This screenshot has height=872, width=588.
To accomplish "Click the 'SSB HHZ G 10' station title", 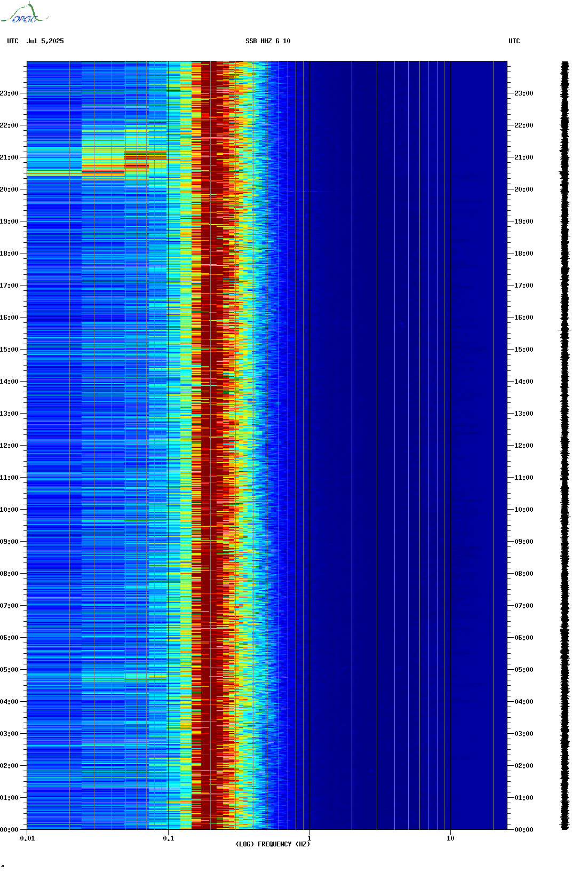I will pos(268,41).
